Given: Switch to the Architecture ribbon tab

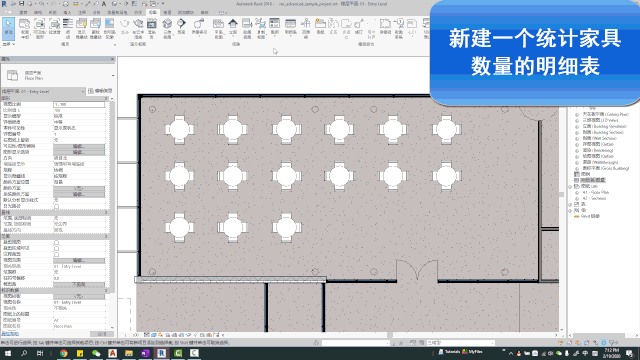Looking at the screenshot, I should [23, 13].
